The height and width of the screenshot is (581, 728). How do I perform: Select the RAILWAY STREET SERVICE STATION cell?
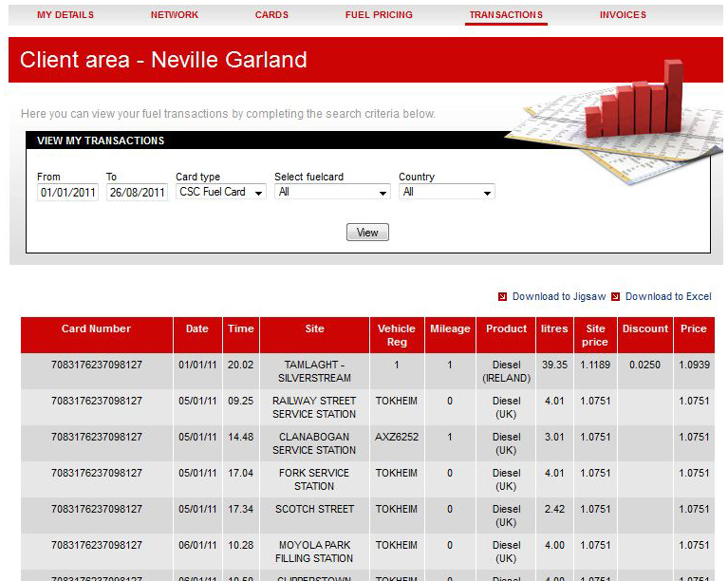coord(314,407)
